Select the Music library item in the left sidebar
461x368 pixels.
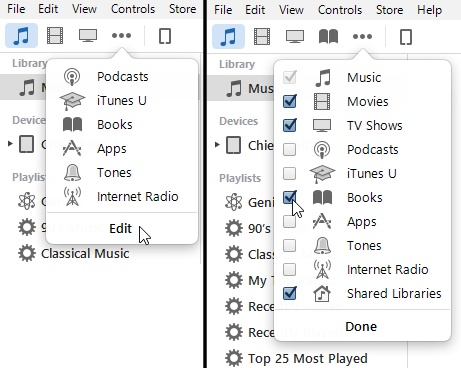tap(23, 87)
